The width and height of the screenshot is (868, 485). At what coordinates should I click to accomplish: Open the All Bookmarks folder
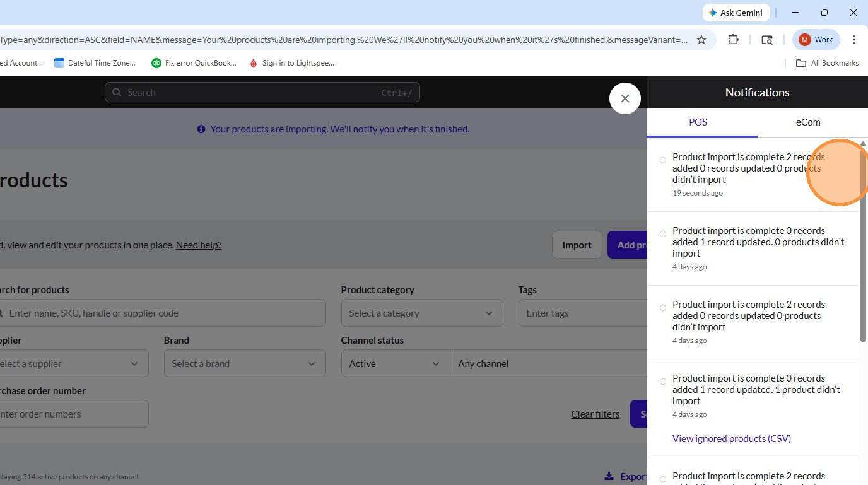coord(827,63)
